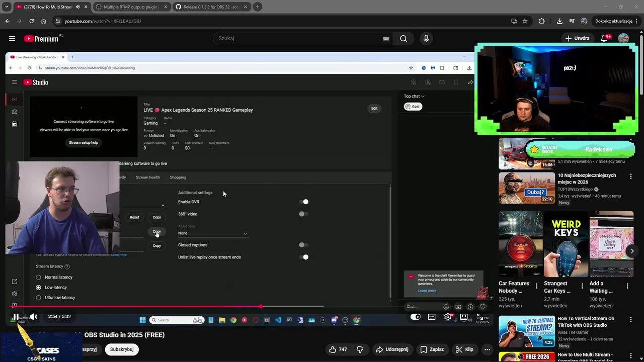
Task: Toggle Unlist live replay once stream ends
Action: click(303, 257)
